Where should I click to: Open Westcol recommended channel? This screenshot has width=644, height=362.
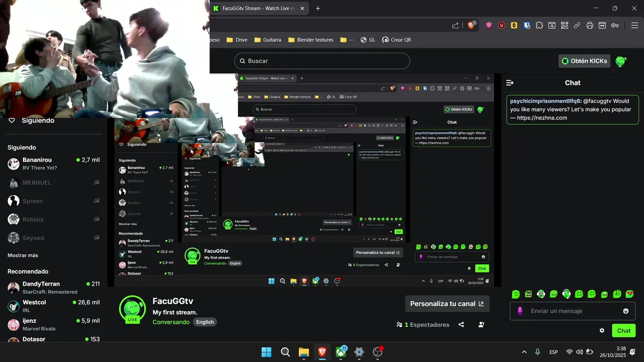[53, 306]
